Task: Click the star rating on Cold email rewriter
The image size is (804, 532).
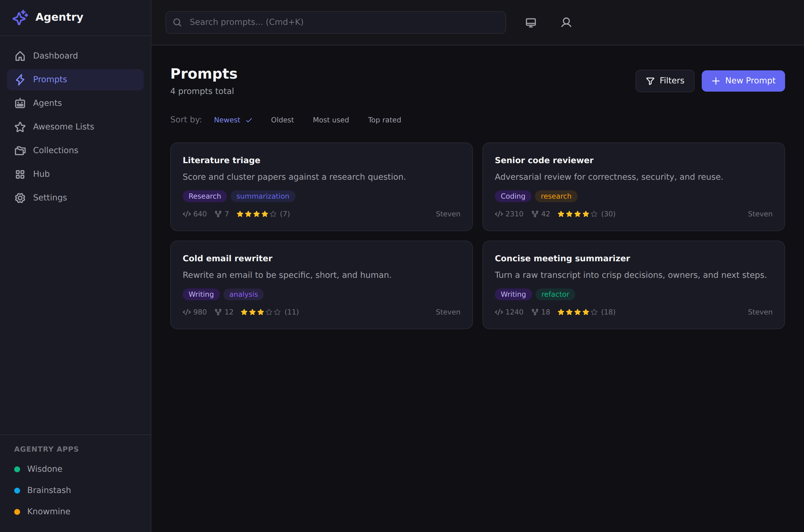Action: (260, 312)
